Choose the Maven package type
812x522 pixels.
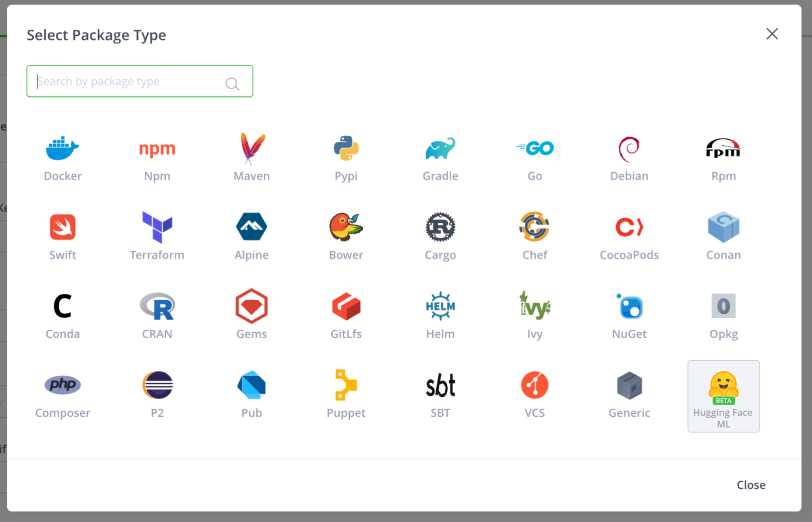click(x=251, y=158)
